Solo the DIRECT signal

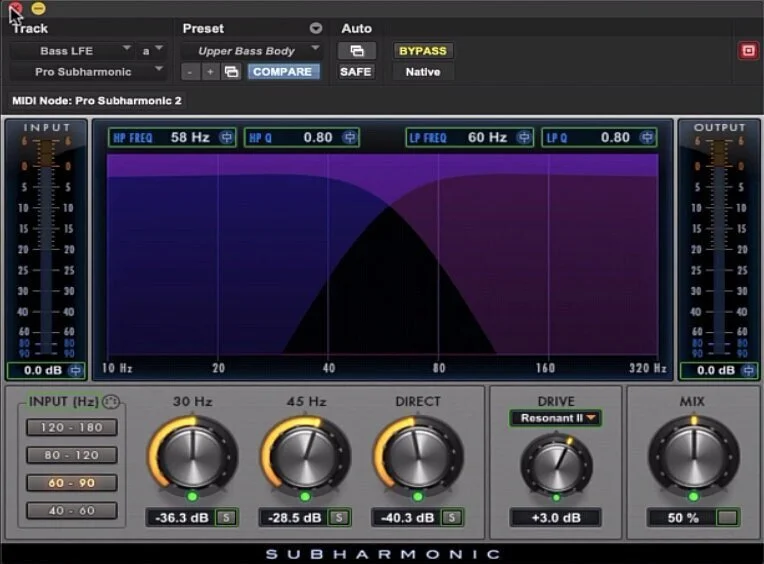coord(452,517)
